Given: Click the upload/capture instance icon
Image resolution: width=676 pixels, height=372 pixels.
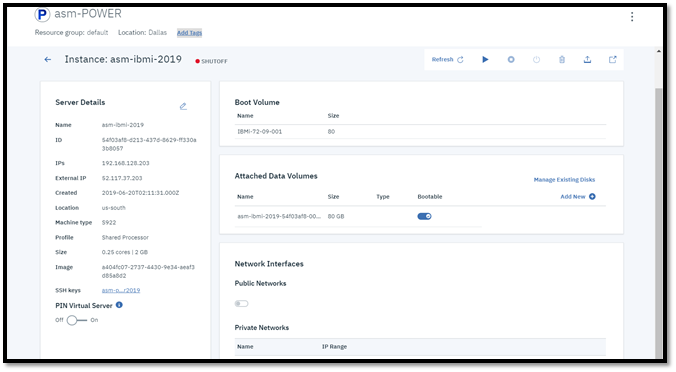Looking at the screenshot, I should point(587,59).
